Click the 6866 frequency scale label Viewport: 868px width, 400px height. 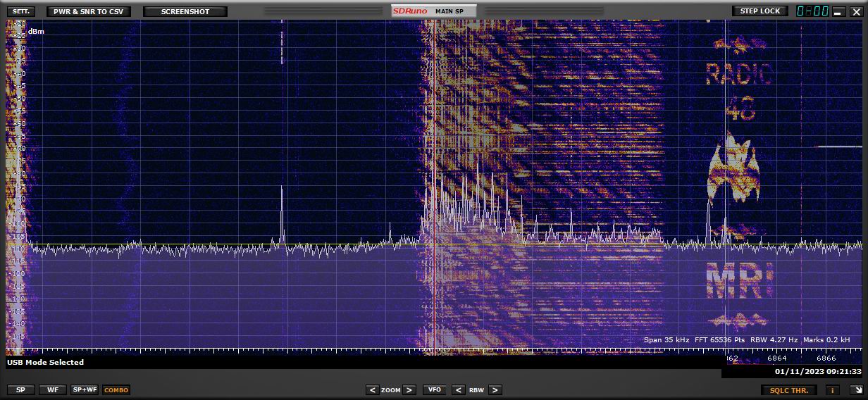coord(826,358)
